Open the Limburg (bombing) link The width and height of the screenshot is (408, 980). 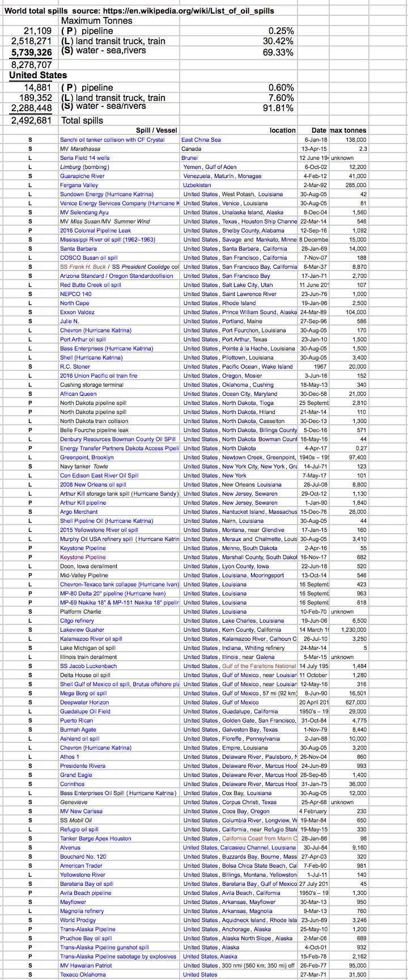pyautogui.click(x=85, y=167)
